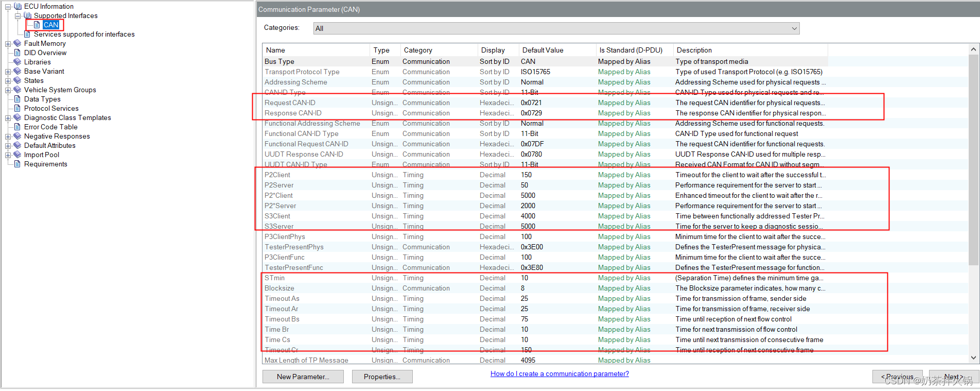
Task: Click the States stack icon
Action: [x=17, y=80]
